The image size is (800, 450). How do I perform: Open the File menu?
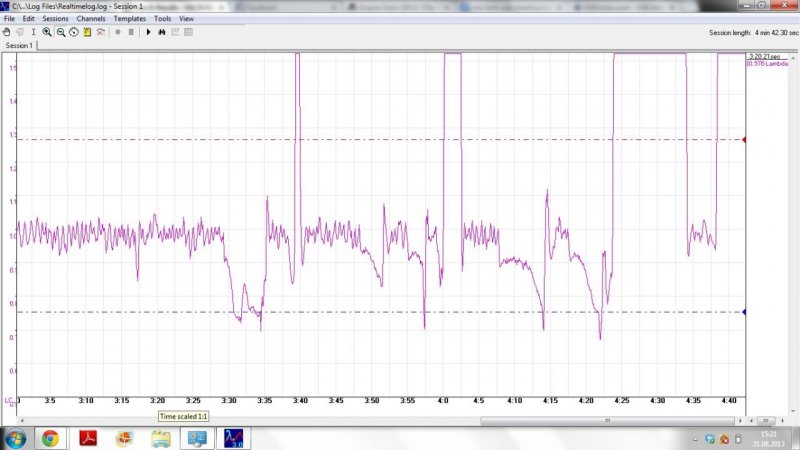(x=10, y=19)
